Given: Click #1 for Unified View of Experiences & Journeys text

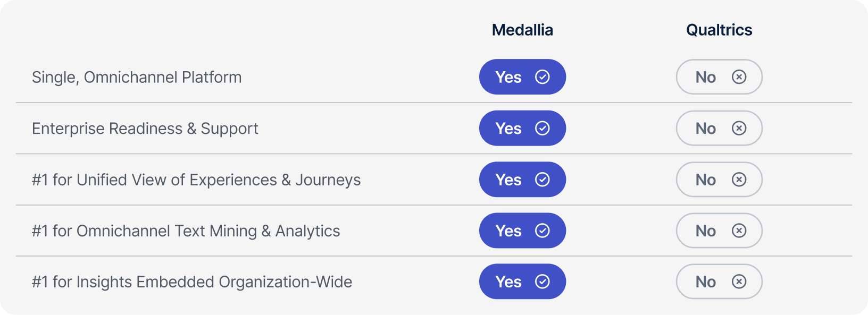Looking at the screenshot, I should (x=196, y=180).
